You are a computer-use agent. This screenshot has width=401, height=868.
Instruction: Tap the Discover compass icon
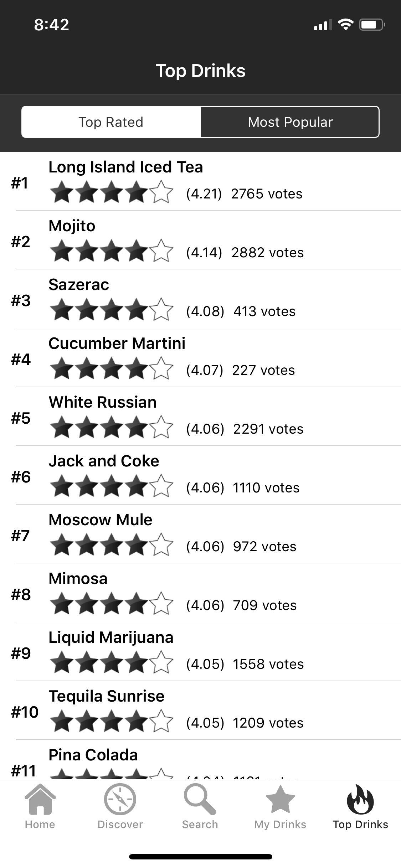120,799
